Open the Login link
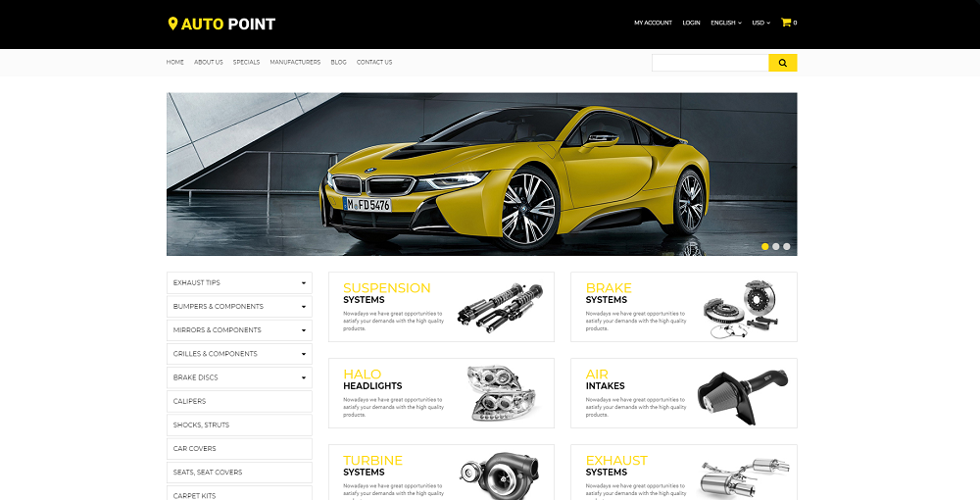Image resolution: width=980 pixels, height=500 pixels. pyautogui.click(x=691, y=23)
